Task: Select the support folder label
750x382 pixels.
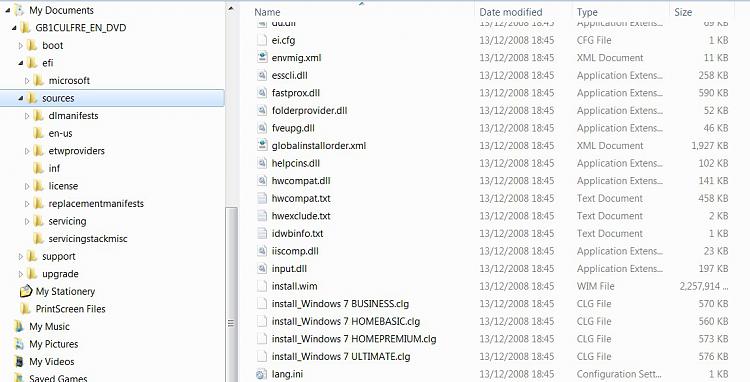Action: coord(59,256)
